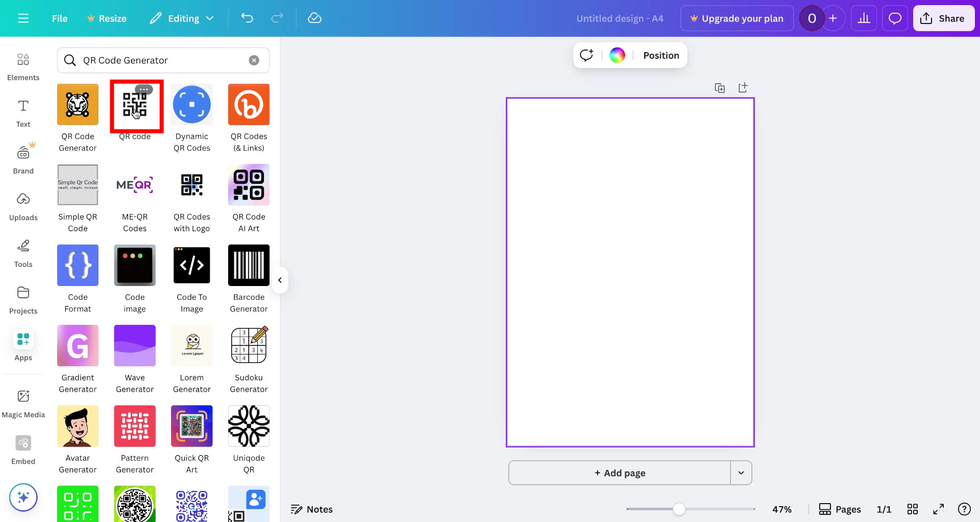Clear the QR Code Generator search query
The height and width of the screenshot is (522, 980).
coord(254,60)
